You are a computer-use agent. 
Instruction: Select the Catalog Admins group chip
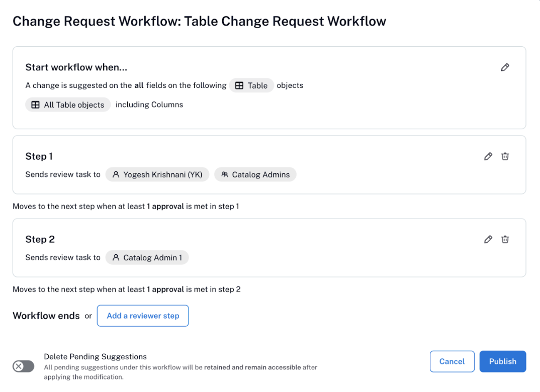pos(255,174)
